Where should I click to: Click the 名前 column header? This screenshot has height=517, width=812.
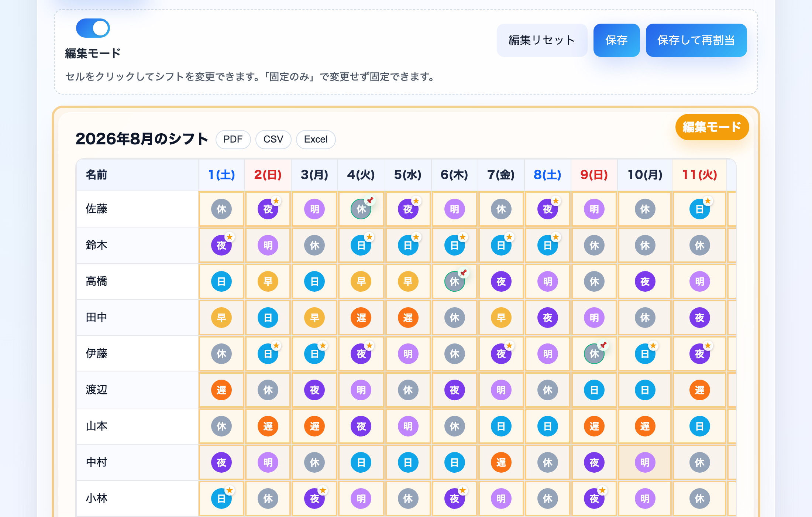(x=137, y=175)
